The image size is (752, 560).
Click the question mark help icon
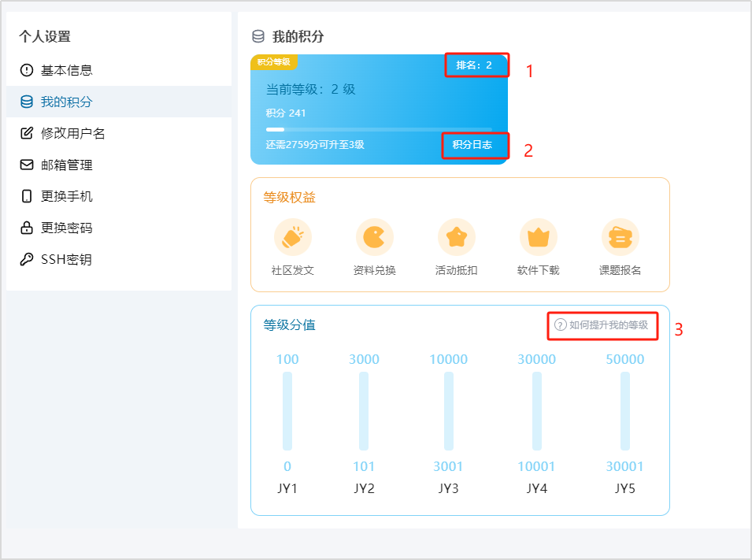pos(561,325)
